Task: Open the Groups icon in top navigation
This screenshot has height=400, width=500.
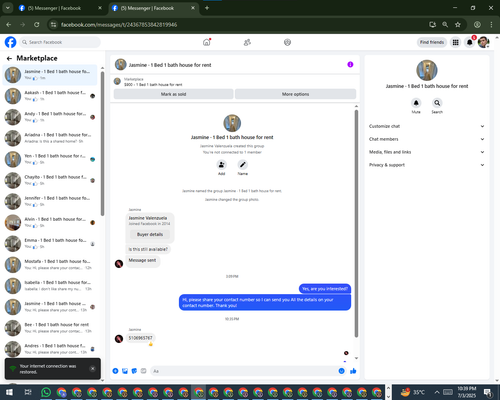Action: (x=287, y=42)
